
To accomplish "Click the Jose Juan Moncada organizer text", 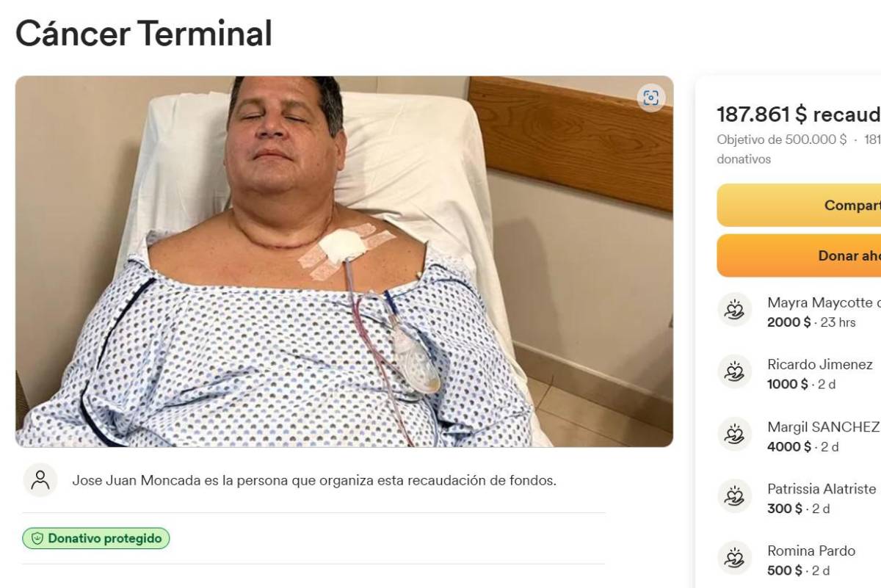I will pyautogui.click(x=313, y=481).
